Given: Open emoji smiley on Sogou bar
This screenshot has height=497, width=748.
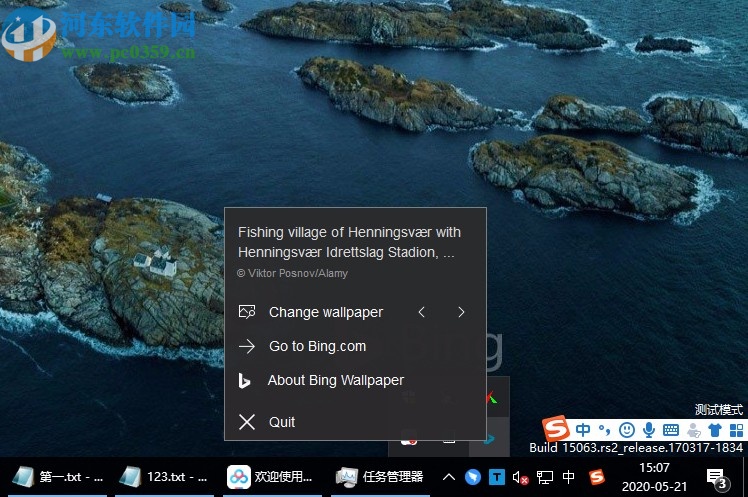Looking at the screenshot, I should click(x=627, y=430).
